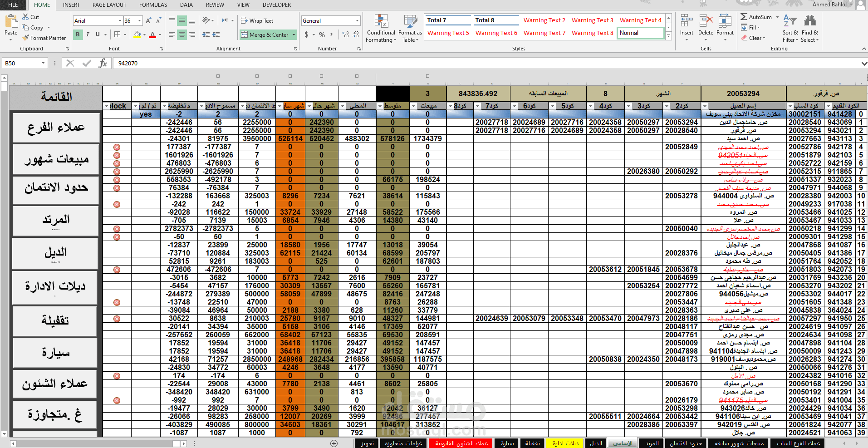Screen dimensions: 868x448
Task: Click the Insert cells icon
Action: 687,21
